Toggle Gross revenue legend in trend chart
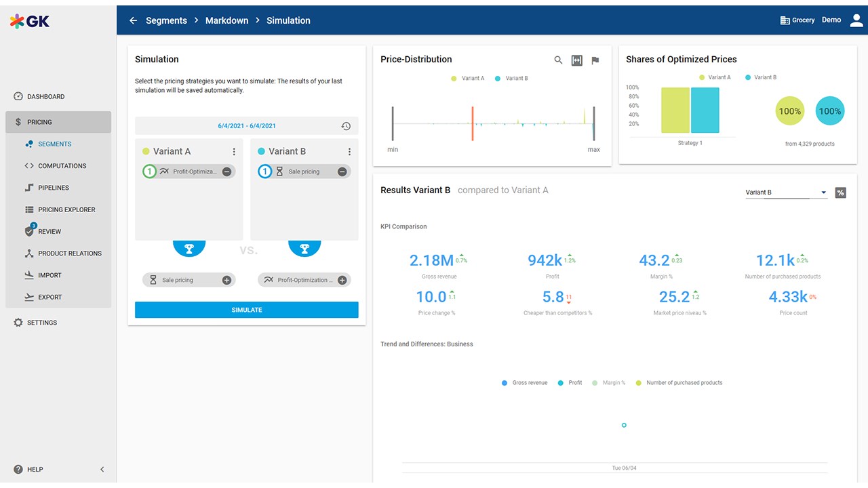The width and height of the screenshot is (868, 488). (524, 383)
